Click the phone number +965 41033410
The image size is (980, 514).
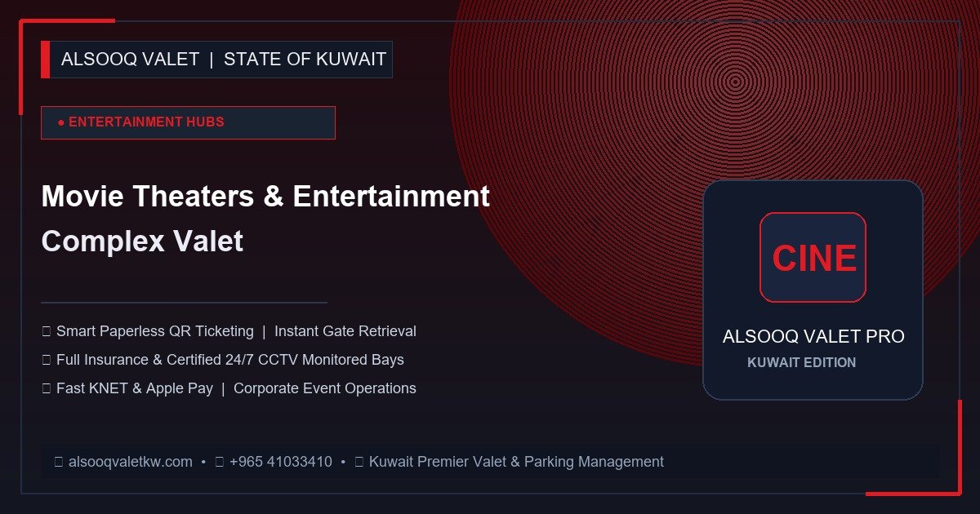tap(281, 462)
